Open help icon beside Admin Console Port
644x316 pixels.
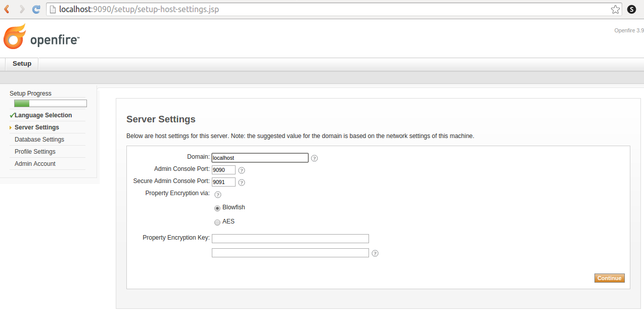pos(242,170)
